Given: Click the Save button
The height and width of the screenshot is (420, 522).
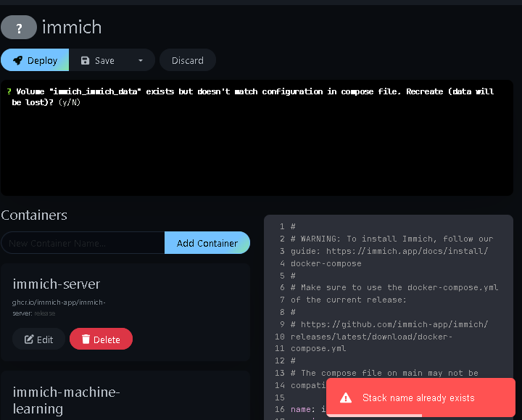Looking at the screenshot, I should 98,60.
